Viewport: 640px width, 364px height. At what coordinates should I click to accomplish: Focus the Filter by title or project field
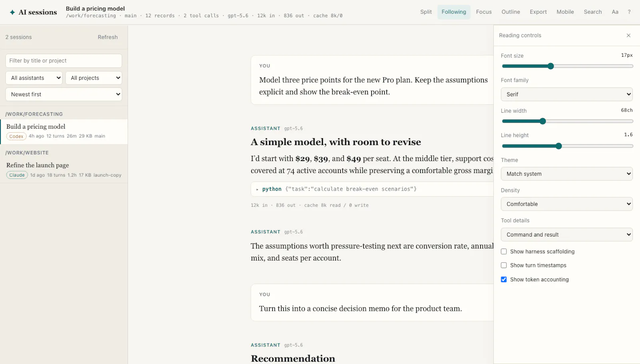coord(64,61)
